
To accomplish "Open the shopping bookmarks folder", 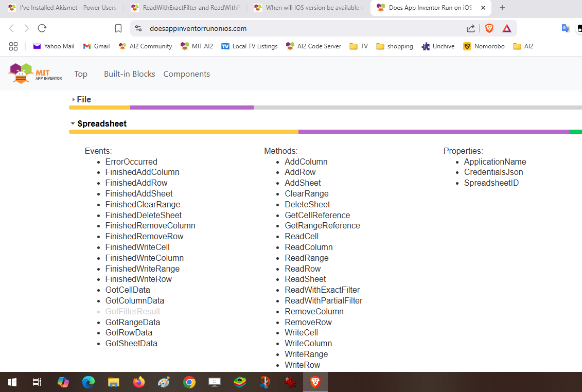I will [x=395, y=46].
